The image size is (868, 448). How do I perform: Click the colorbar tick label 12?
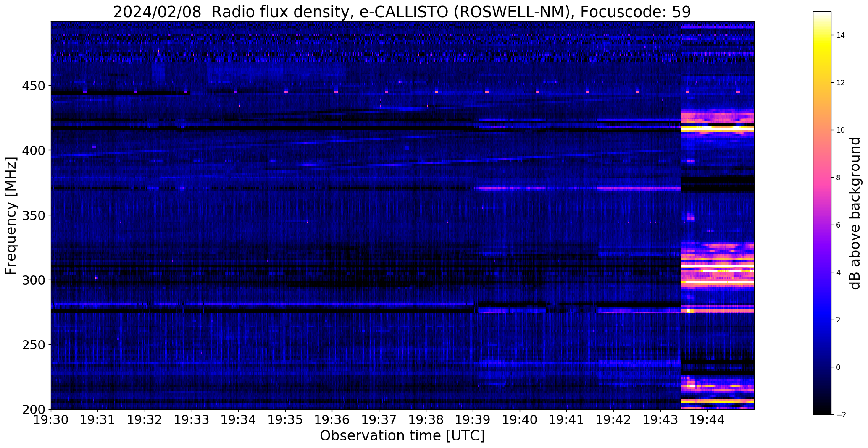(841, 83)
